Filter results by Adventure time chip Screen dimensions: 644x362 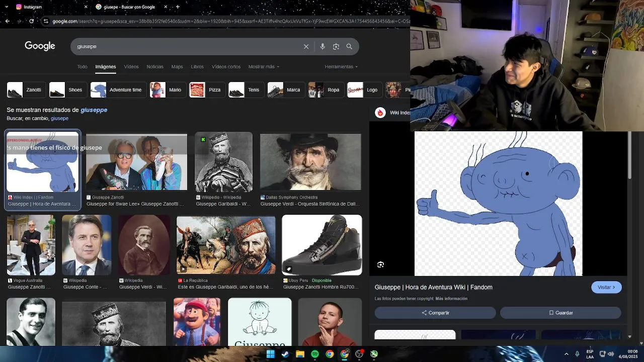tap(118, 89)
